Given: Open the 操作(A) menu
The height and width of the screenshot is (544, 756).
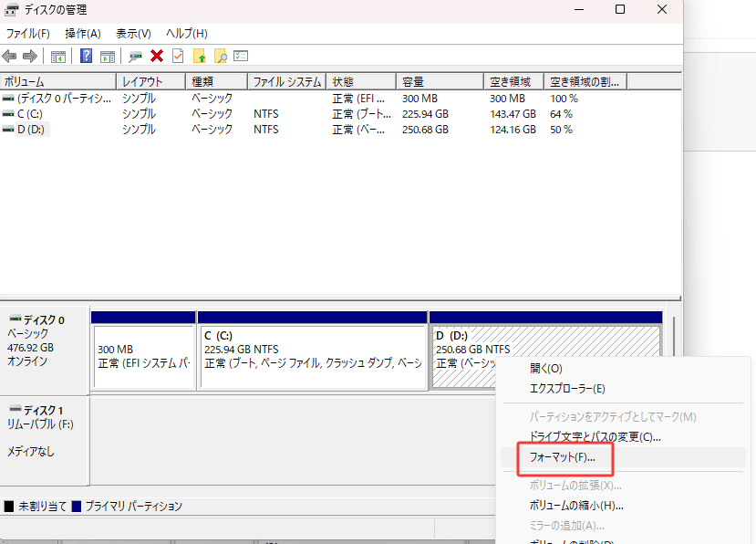Looking at the screenshot, I should click(x=83, y=34).
